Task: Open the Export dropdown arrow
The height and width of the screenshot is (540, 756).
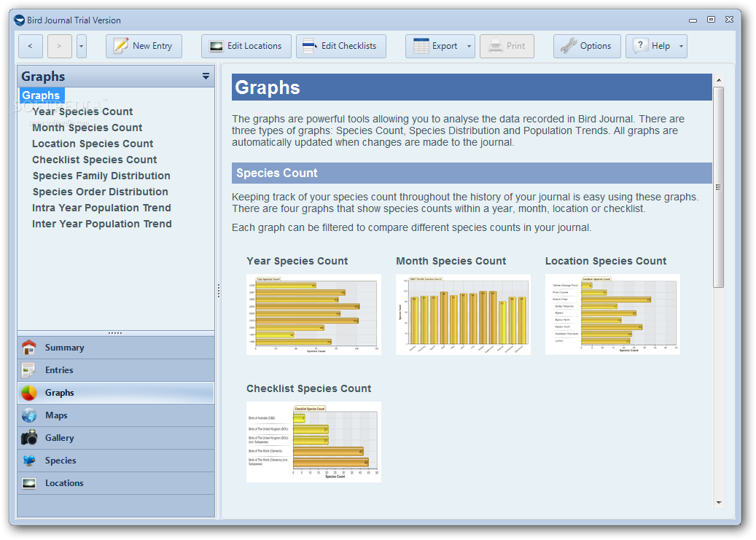Action: click(469, 47)
